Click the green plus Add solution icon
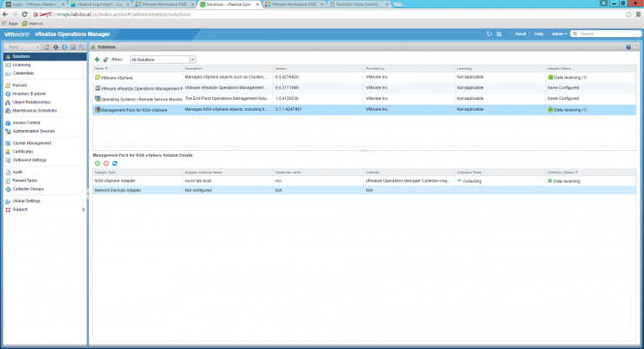This screenshot has height=349, width=644. (x=97, y=60)
